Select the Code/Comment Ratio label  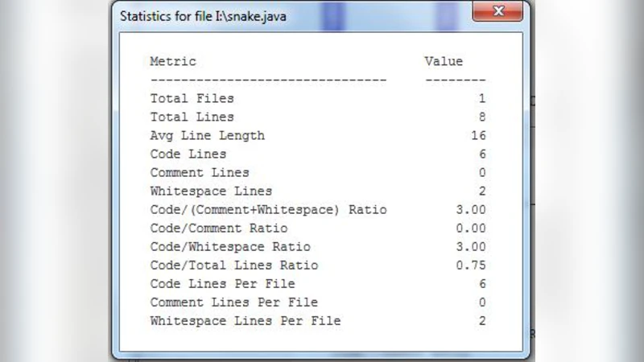coord(229,228)
